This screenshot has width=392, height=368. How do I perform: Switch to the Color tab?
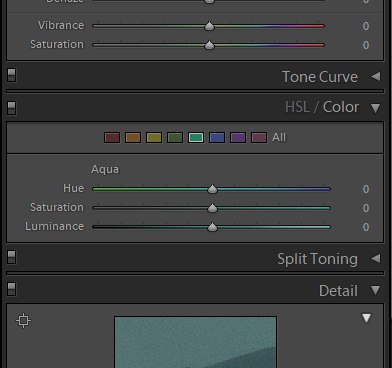coord(341,107)
